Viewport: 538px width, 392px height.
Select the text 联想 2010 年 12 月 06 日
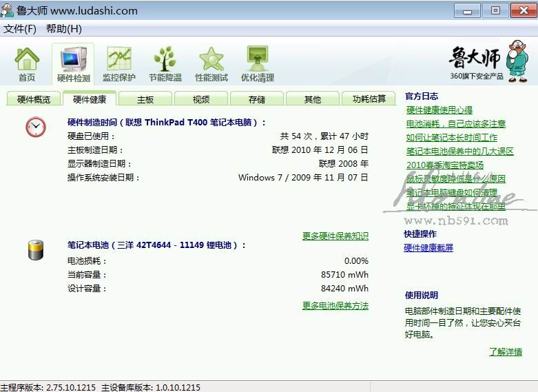pos(320,149)
